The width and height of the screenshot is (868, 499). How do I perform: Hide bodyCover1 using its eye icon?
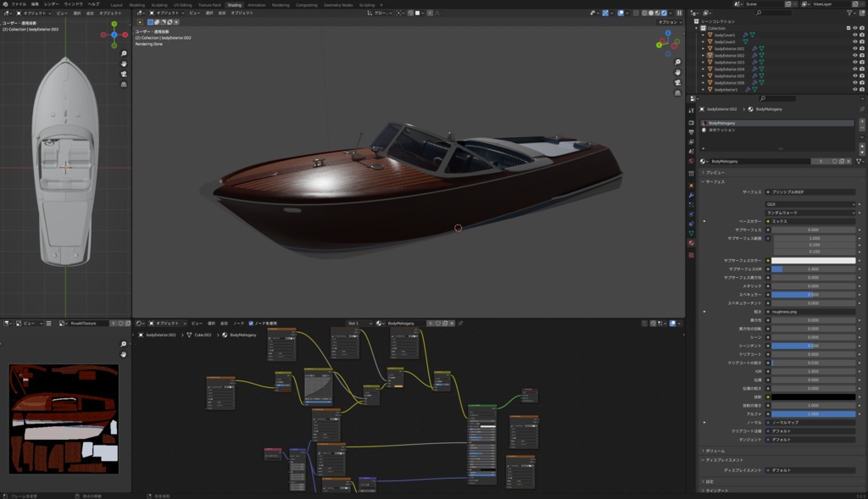pyautogui.click(x=854, y=35)
